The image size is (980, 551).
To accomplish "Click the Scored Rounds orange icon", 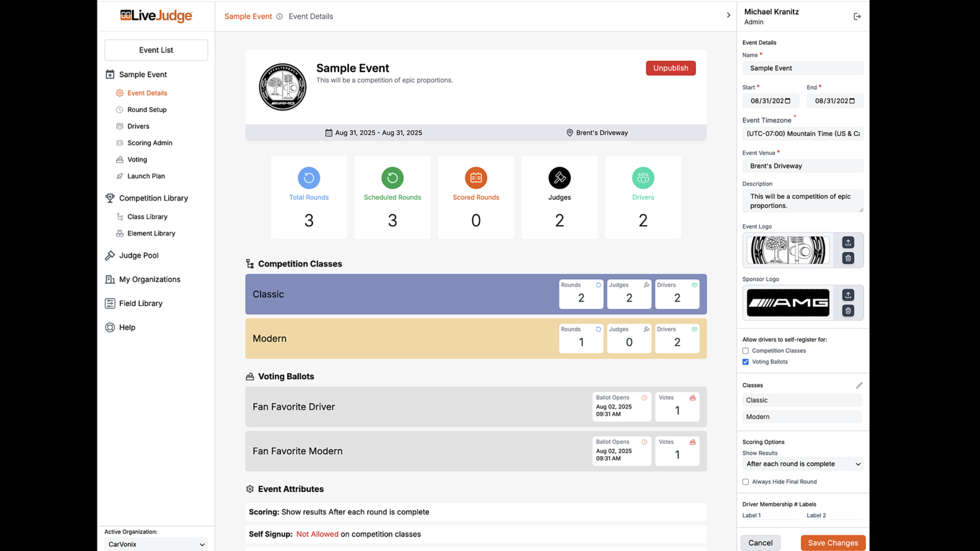I will point(476,178).
